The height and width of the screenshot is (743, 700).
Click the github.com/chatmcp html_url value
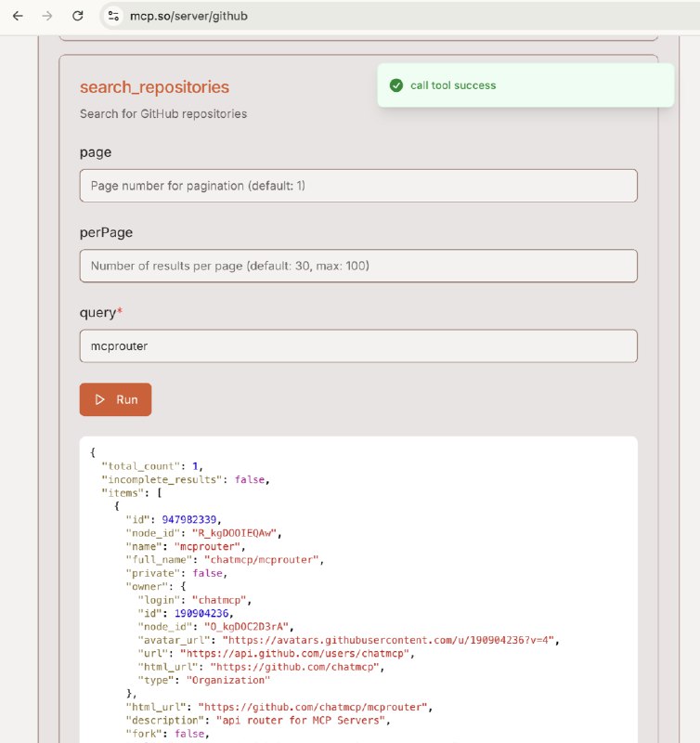pyautogui.click(x=297, y=667)
